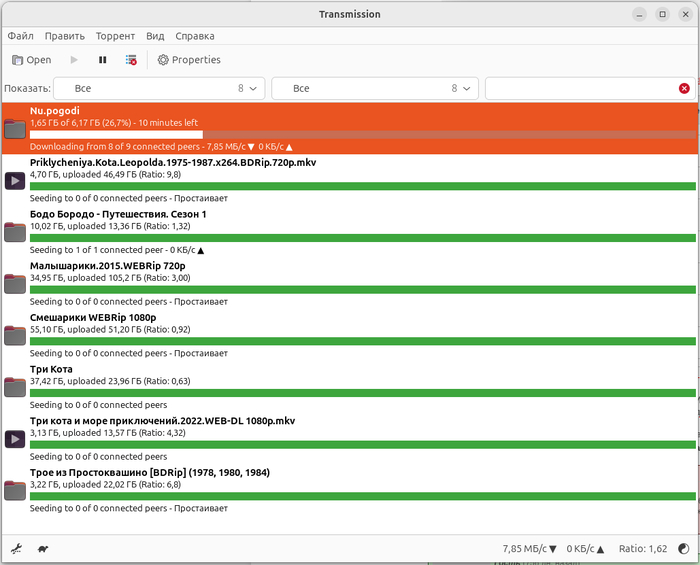
Task: Click the Remove torrent toolbar icon
Action: [131, 60]
